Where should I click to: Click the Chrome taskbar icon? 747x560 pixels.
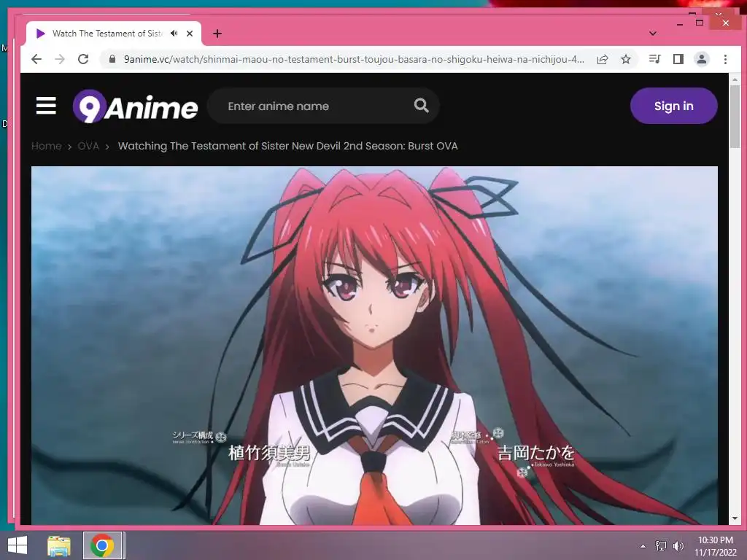[x=101, y=545]
